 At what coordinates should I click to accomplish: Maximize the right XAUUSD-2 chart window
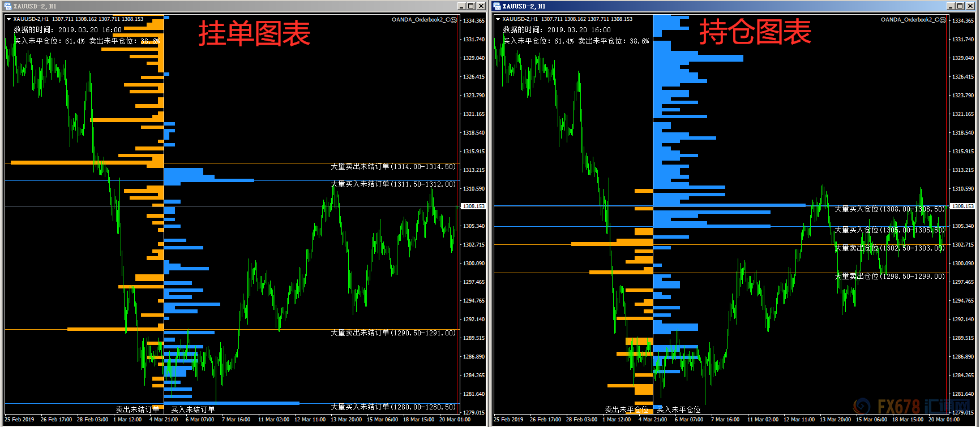pyautogui.click(x=960, y=6)
